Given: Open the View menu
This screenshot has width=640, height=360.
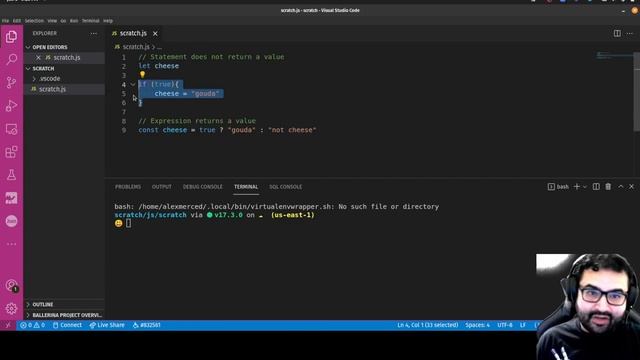Looking at the screenshot, I should click(52, 20).
